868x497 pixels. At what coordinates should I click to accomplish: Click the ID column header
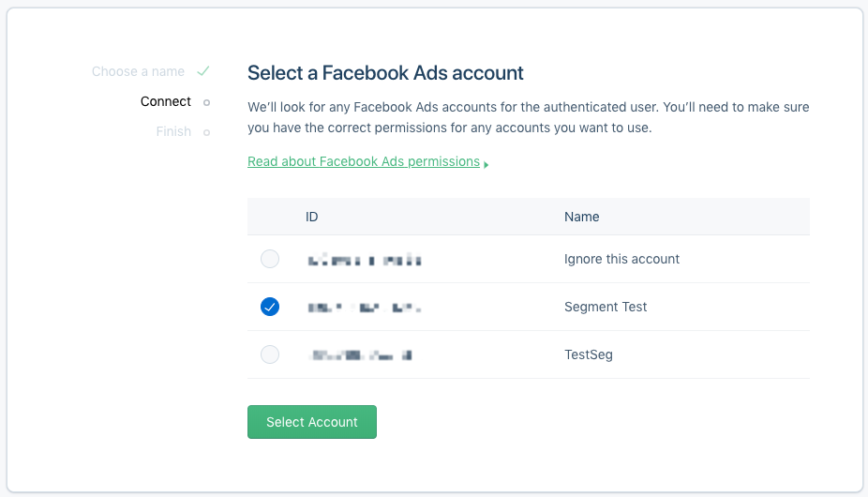pyautogui.click(x=312, y=217)
